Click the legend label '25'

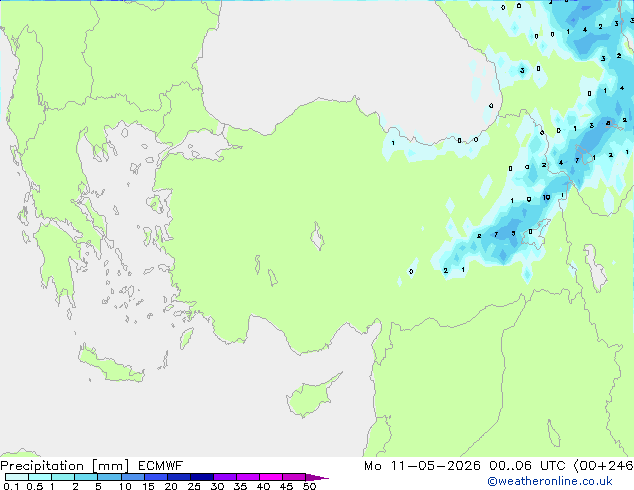pos(194,486)
